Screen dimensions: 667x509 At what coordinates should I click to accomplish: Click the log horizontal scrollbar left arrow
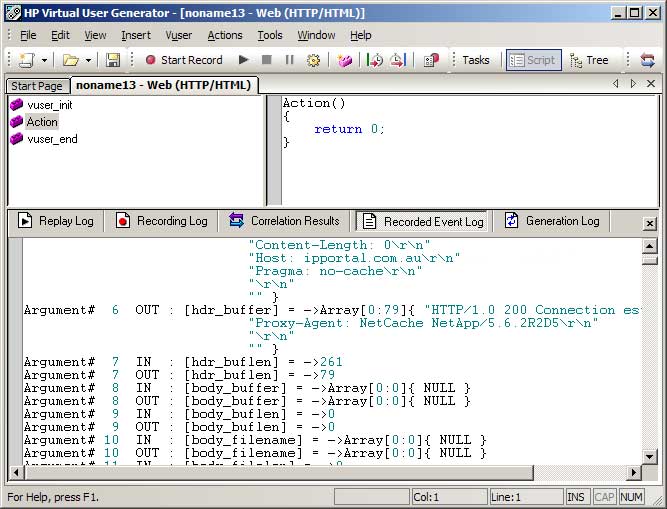16,472
